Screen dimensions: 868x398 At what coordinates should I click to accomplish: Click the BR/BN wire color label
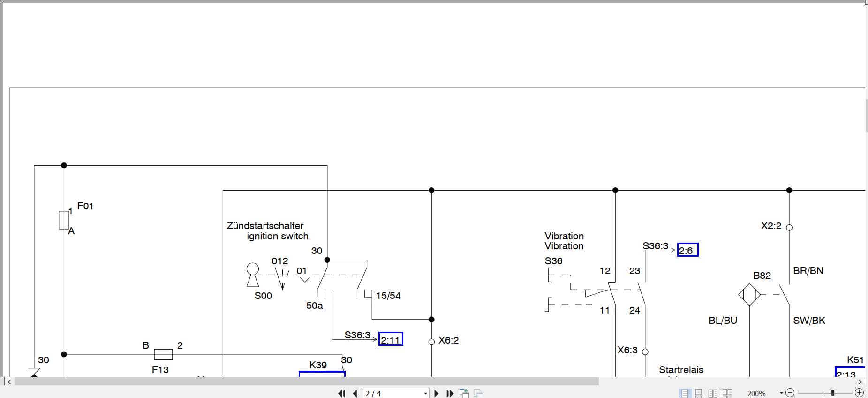808,271
